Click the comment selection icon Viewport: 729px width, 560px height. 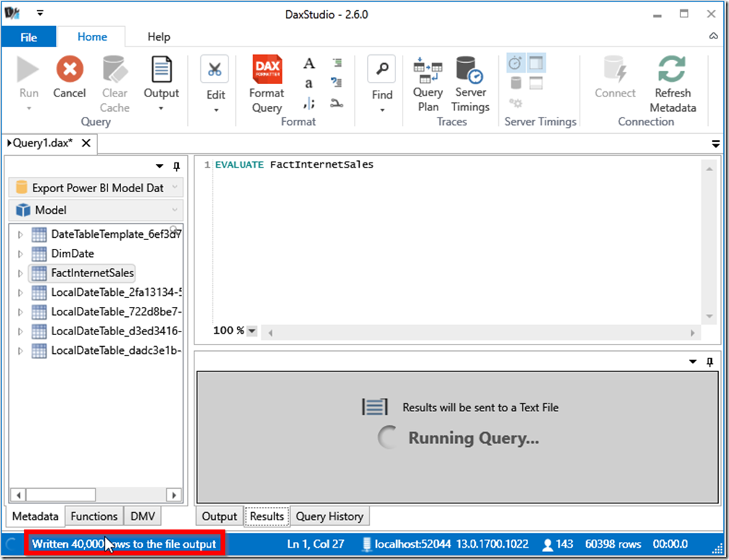pyautogui.click(x=337, y=63)
